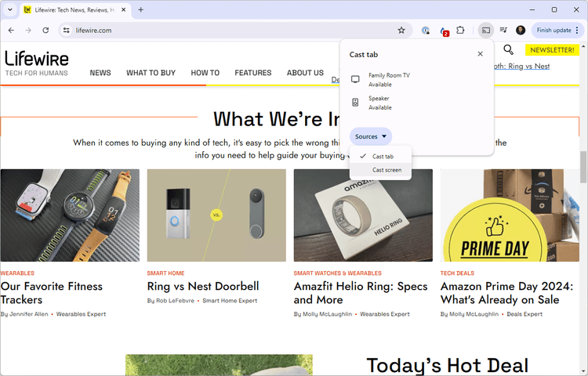Viewport: 588px width, 376px height.
Task: Open the ABOUT US menu
Action: coord(305,73)
